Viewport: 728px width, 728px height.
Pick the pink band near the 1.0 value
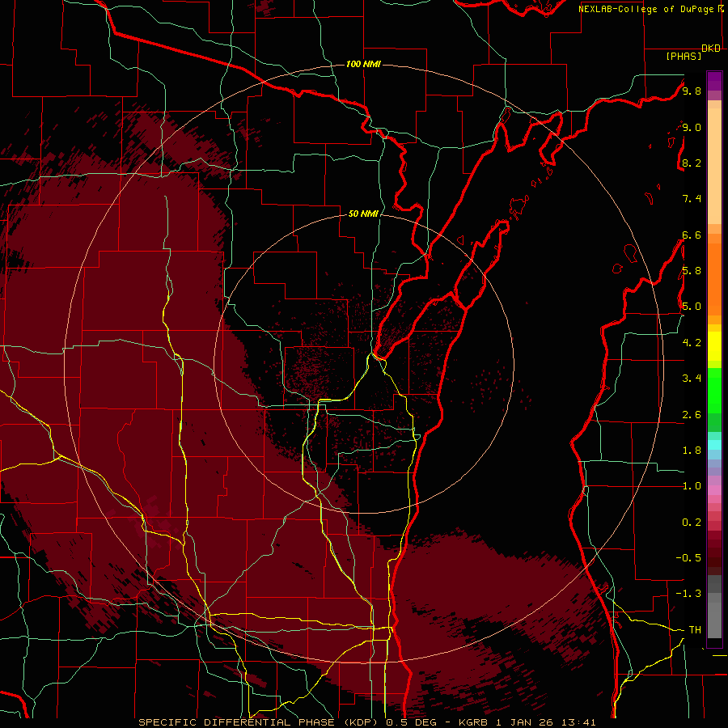click(x=714, y=490)
